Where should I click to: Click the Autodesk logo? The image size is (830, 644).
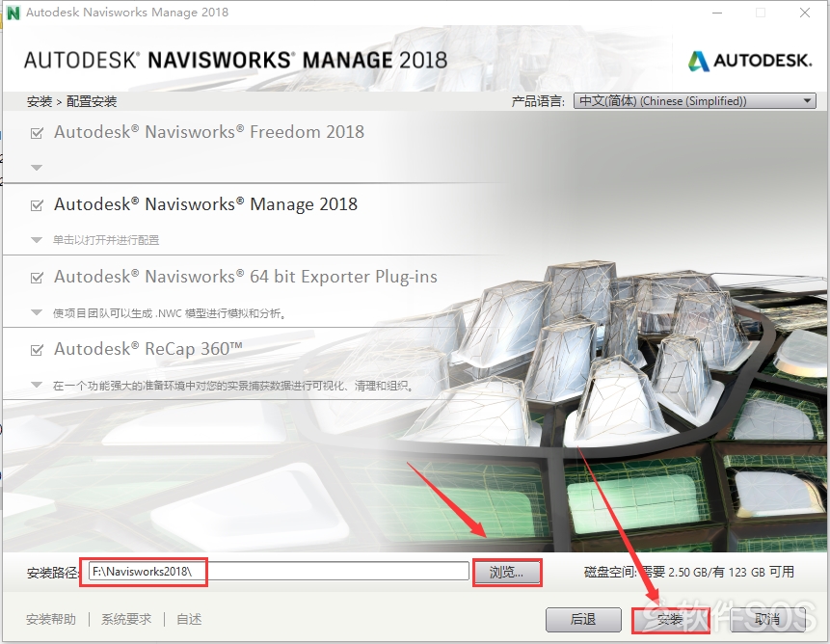pyautogui.click(x=750, y=61)
